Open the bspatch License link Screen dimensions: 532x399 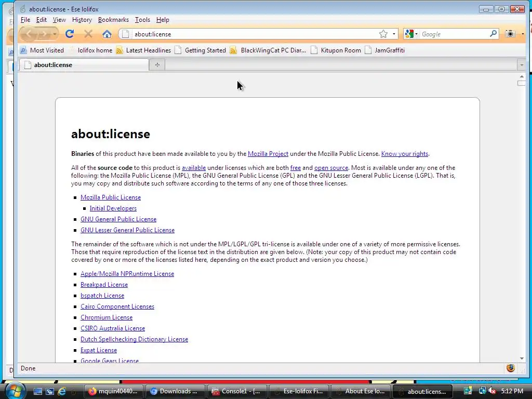coord(102,295)
